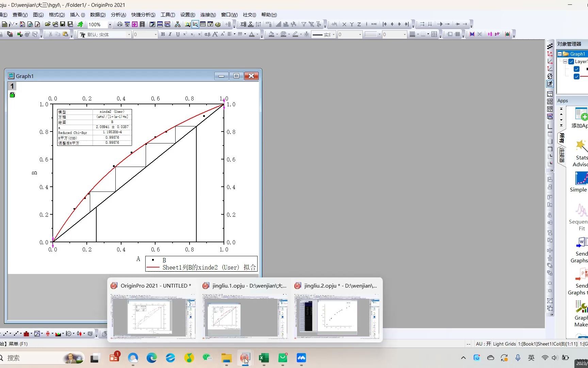Uncheck the red fit line checkbox

tap(576, 76)
